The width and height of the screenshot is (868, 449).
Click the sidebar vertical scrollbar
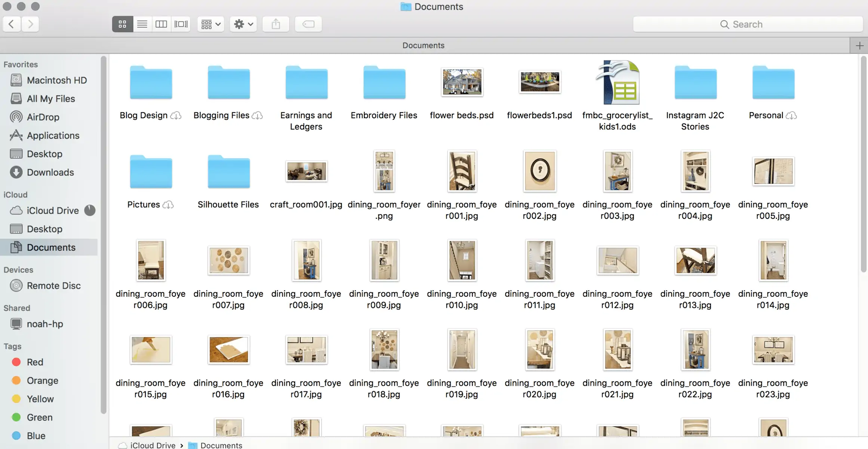click(x=104, y=235)
